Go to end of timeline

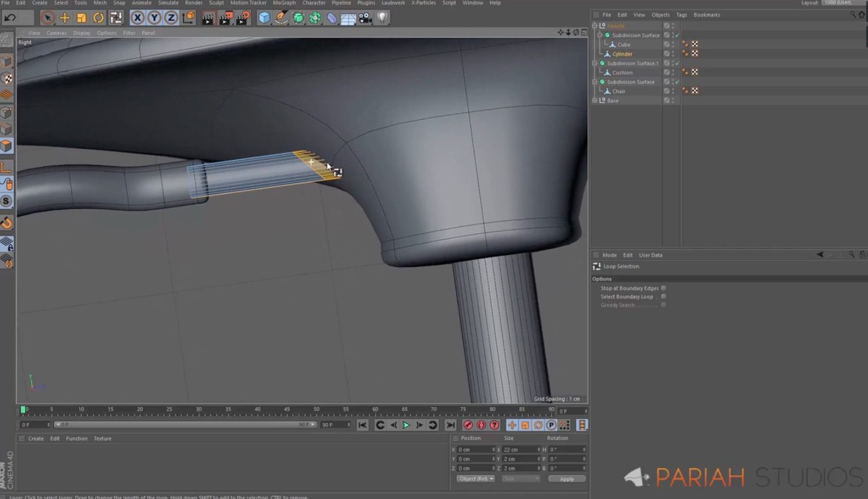(450, 425)
